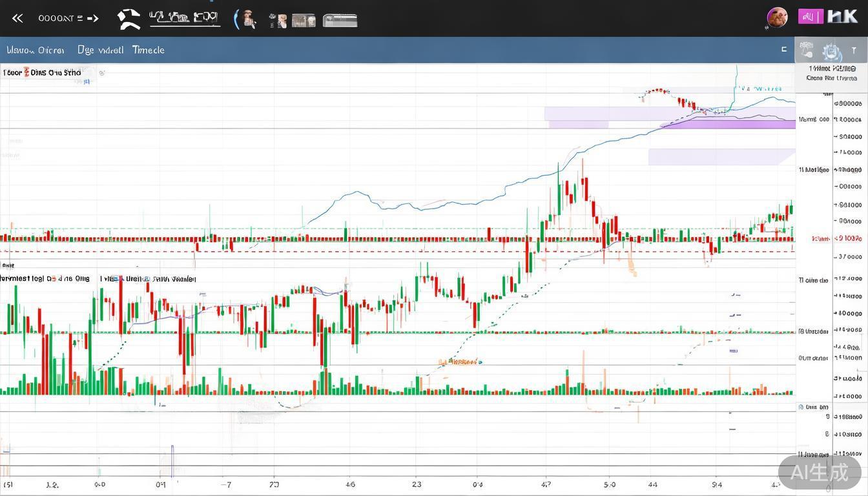Open the Timecle tab on blue bar
The image size is (868, 496).
(x=149, y=50)
